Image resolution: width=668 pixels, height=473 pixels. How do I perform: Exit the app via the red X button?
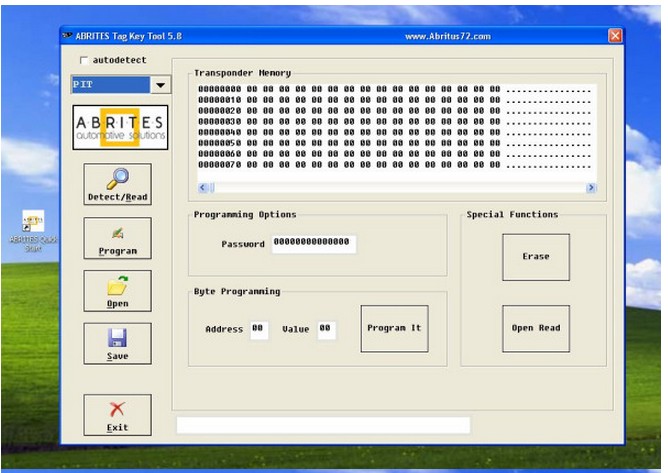click(118, 414)
